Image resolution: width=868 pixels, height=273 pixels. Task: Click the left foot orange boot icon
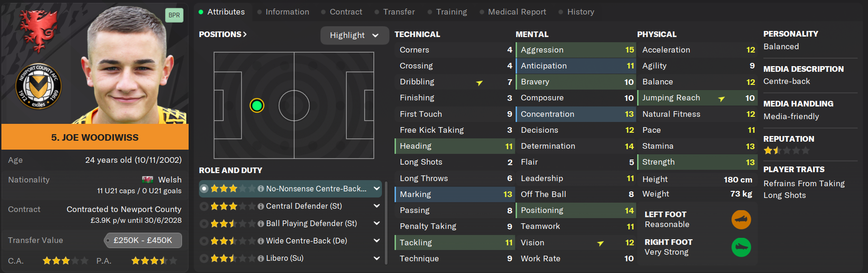click(741, 220)
